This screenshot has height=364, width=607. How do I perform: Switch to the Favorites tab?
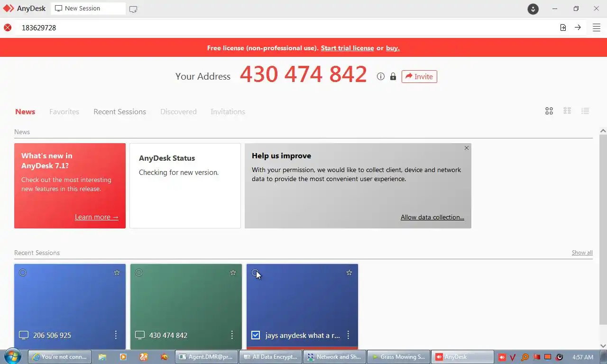tap(64, 112)
